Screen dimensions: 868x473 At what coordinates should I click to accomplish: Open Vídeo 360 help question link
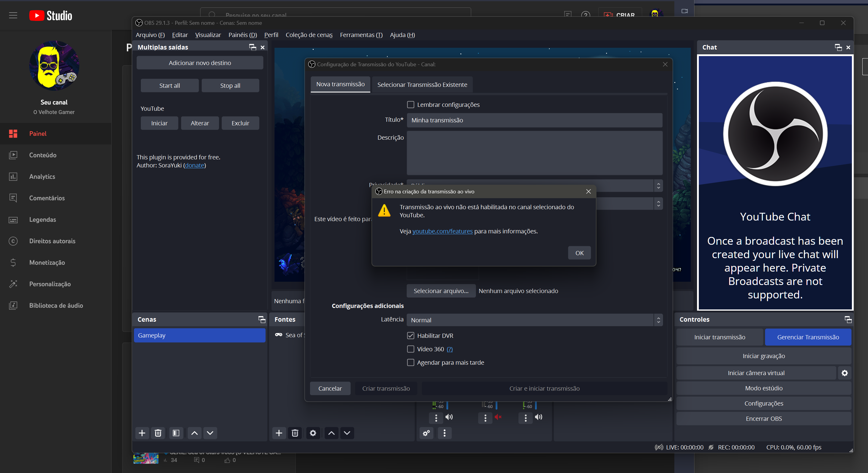coord(450,349)
